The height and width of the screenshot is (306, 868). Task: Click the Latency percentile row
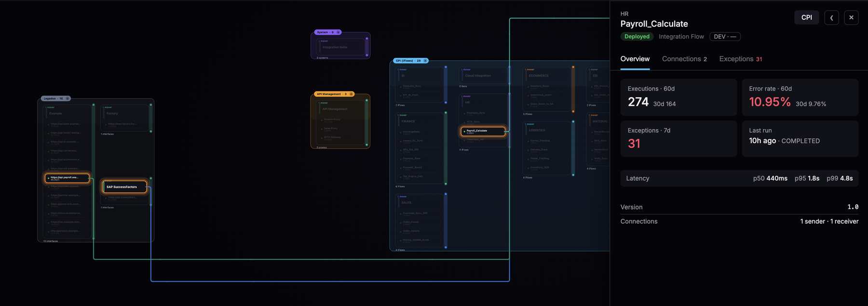pos(739,178)
